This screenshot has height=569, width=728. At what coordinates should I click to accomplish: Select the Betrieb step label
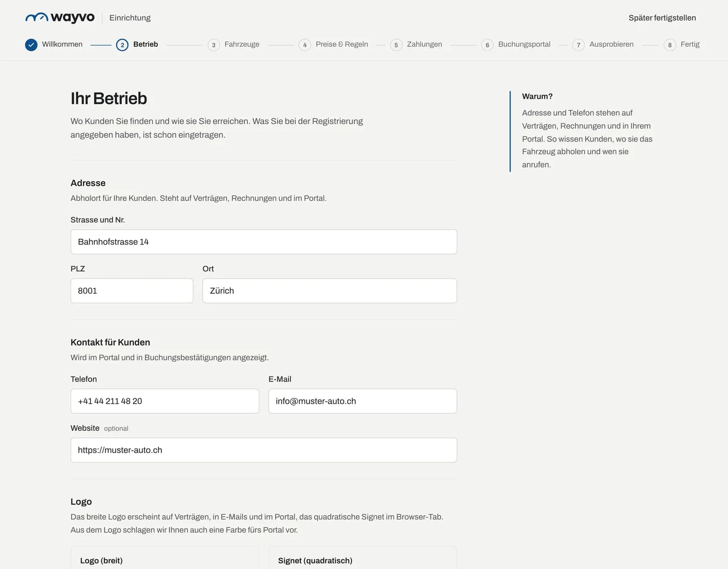[146, 44]
